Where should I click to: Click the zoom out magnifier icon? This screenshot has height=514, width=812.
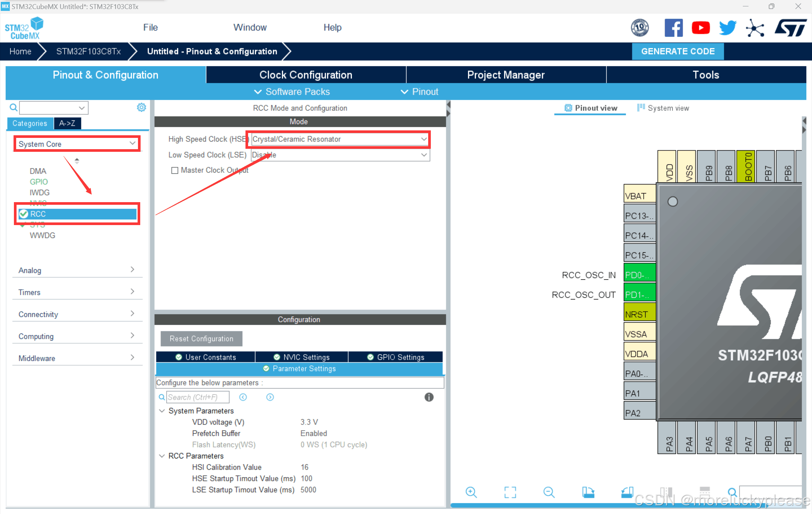tap(549, 492)
